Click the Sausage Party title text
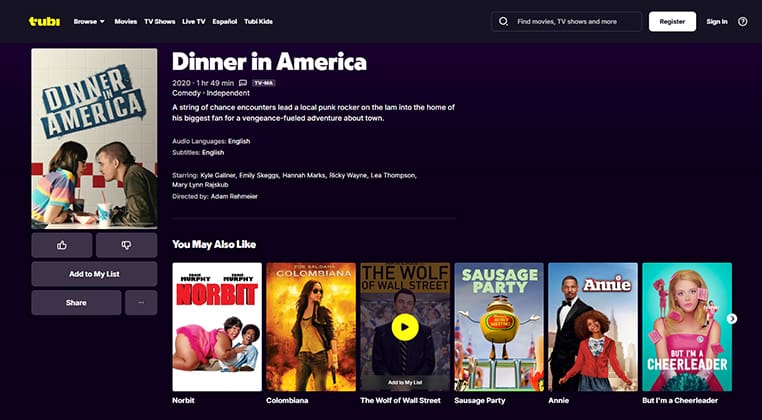This screenshot has width=762, height=420. coord(480,401)
